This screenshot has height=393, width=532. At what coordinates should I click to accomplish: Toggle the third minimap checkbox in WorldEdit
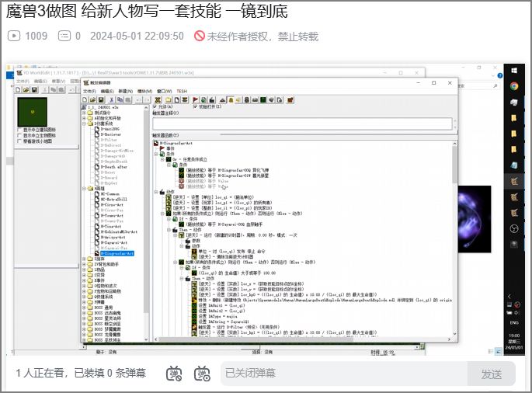tap(19, 141)
